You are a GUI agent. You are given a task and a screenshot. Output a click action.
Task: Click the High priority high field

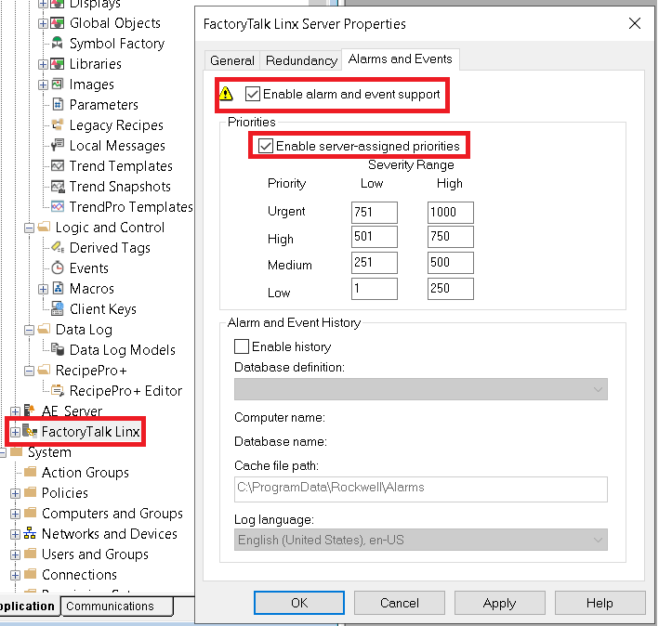pyautogui.click(x=451, y=237)
